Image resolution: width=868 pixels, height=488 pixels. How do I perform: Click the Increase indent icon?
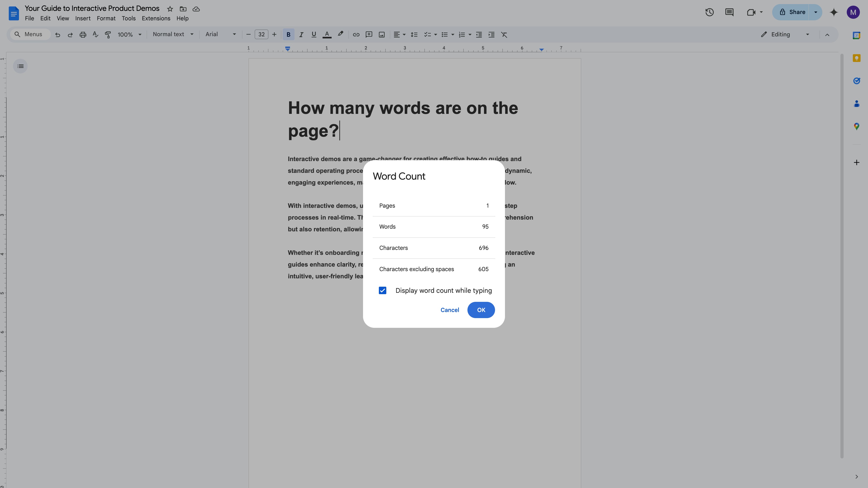tap(492, 35)
